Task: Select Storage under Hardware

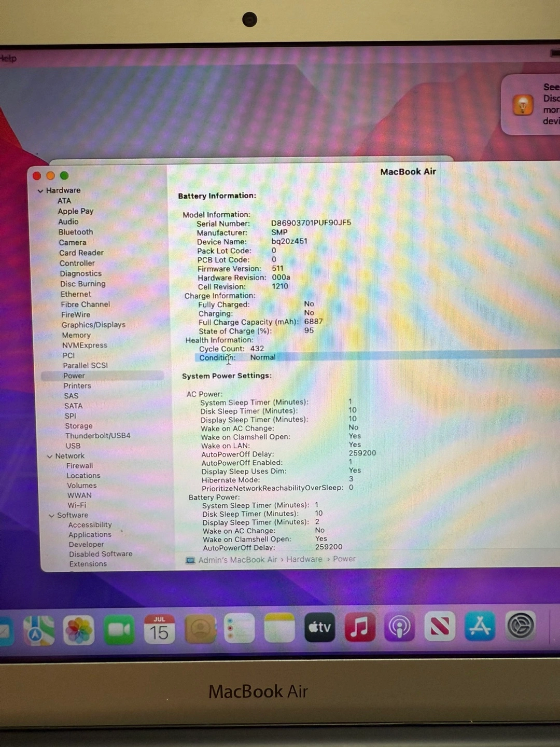Action: [x=79, y=426]
